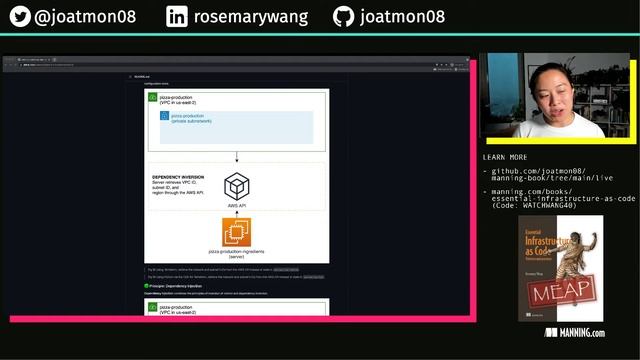Click pizza-production VPC label in bottom diagram
The image size is (640, 360).
[x=178, y=309]
